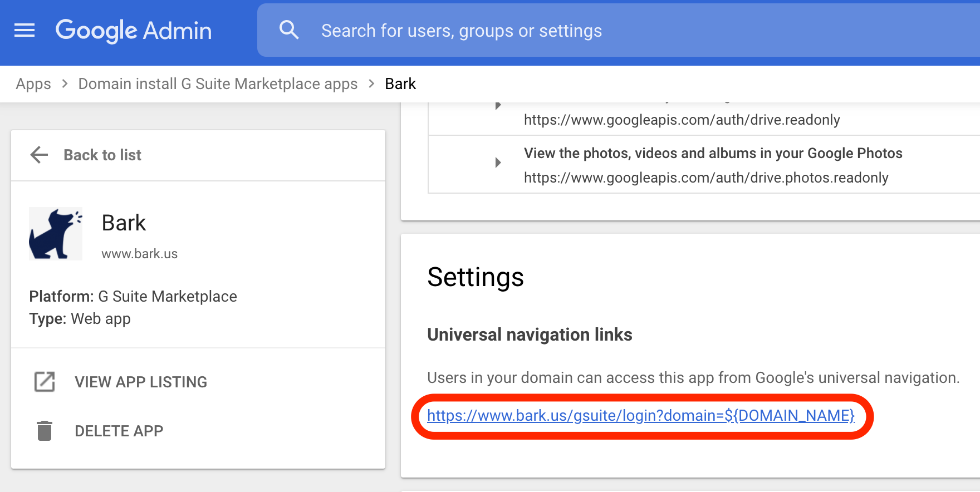Viewport: 980px width, 492px height.
Task: Open Domain install G Suite Marketplace apps breadcrumb
Action: [x=218, y=84]
